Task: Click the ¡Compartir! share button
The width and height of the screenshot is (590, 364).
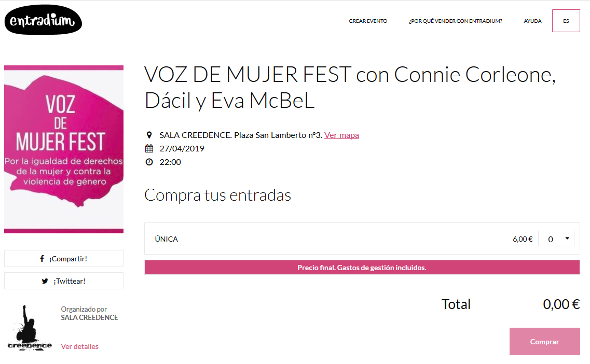Action: (x=64, y=259)
